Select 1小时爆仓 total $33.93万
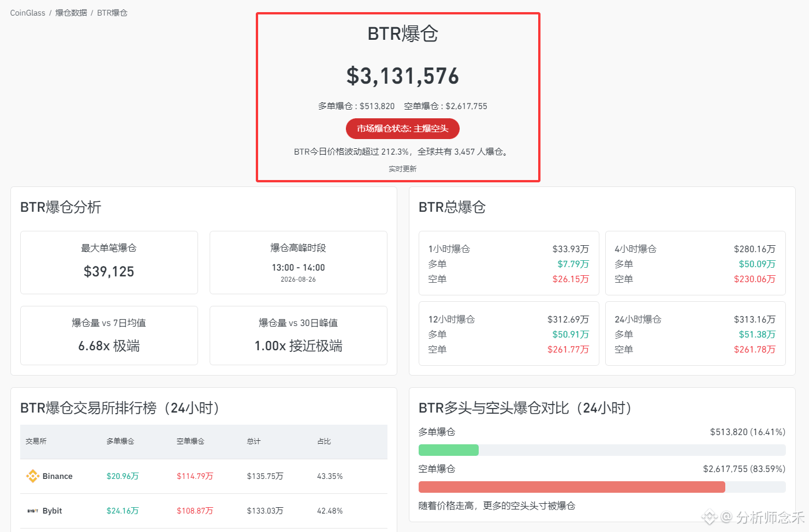The height and width of the screenshot is (532, 809). coord(571,249)
